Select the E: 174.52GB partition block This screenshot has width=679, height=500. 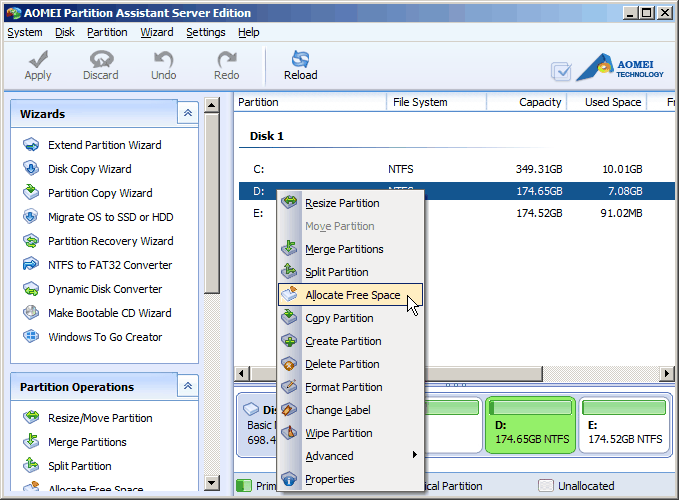(x=624, y=426)
